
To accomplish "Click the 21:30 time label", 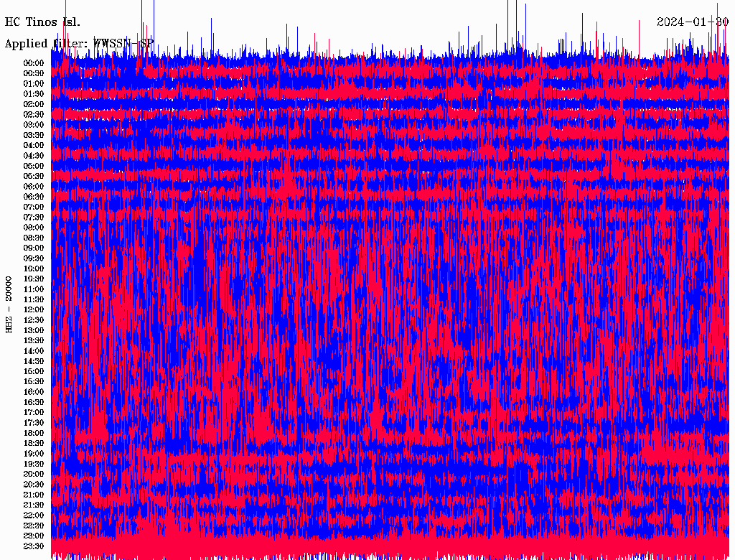I will click(34, 505).
